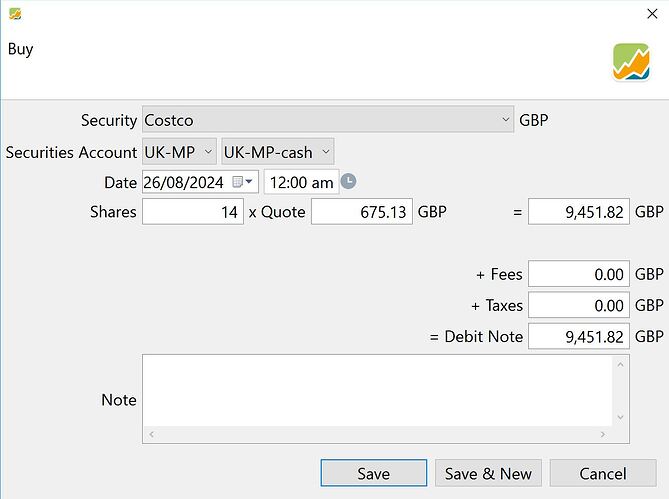Click the time field 12:00 am
The height and width of the screenshot is (499, 669).
pos(301,182)
